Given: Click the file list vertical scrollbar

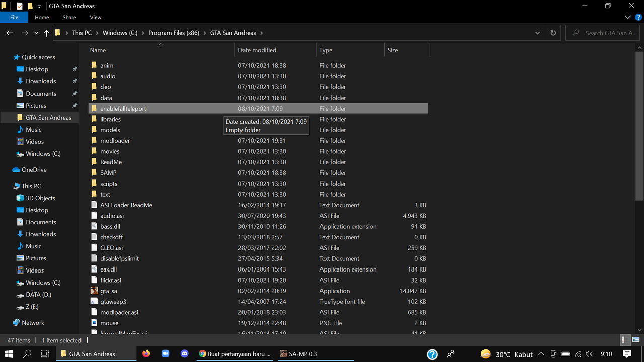Looking at the screenshot, I should pos(639,126).
